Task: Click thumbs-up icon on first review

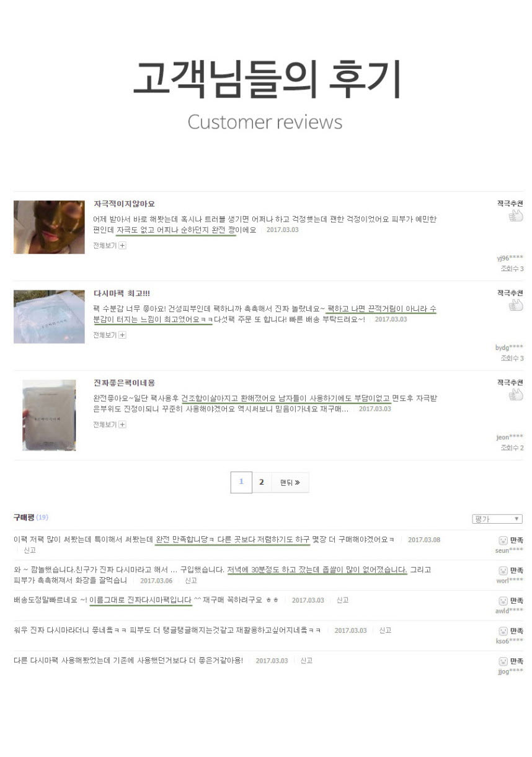Action: (515, 216)
